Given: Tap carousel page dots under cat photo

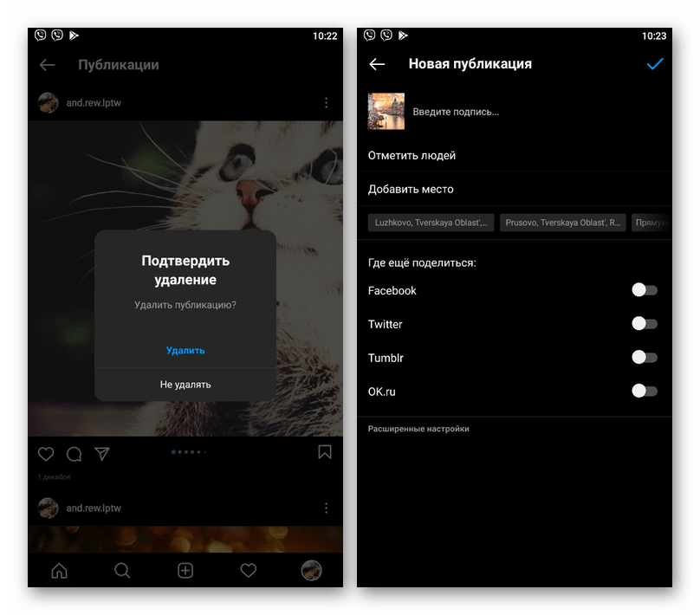Looking at the screenshot, I should [x=188, y=451].
